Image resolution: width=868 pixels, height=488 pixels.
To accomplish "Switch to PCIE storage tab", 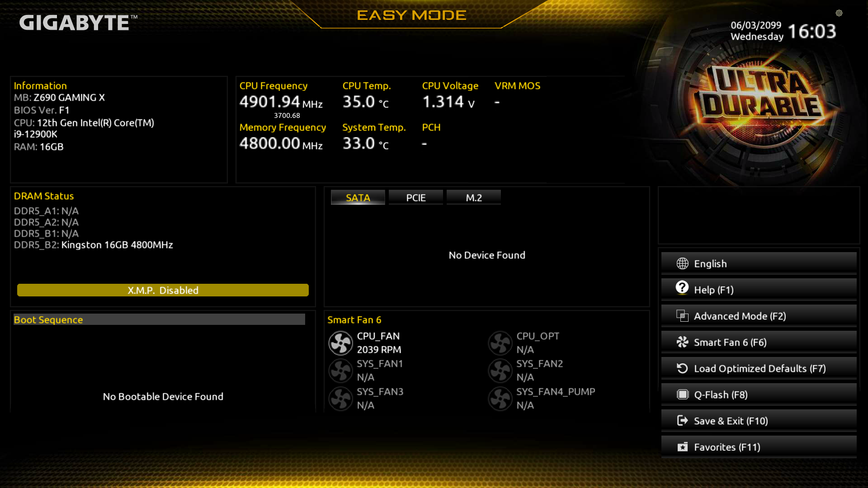I will point(416,197).
